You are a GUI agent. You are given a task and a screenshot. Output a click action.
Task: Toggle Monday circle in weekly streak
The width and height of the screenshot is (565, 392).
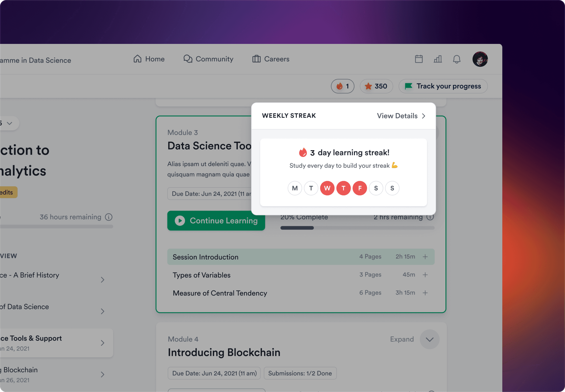point(295,188)
